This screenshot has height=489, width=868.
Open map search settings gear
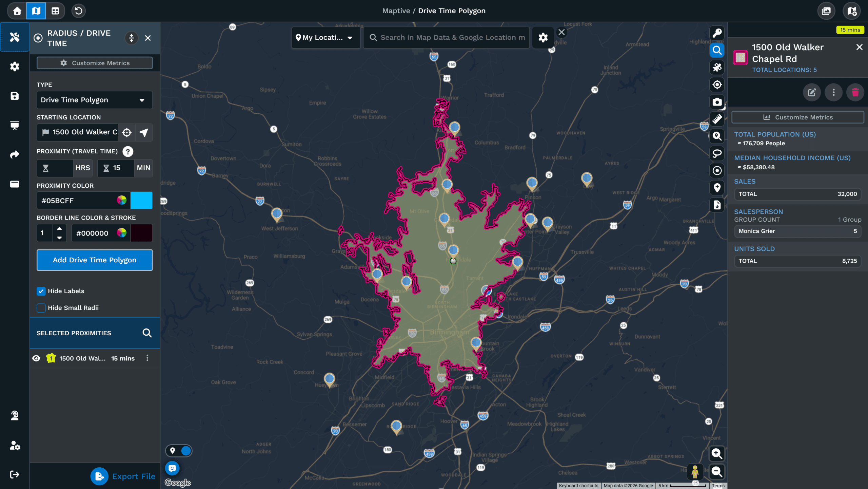(x=543, y=38)
